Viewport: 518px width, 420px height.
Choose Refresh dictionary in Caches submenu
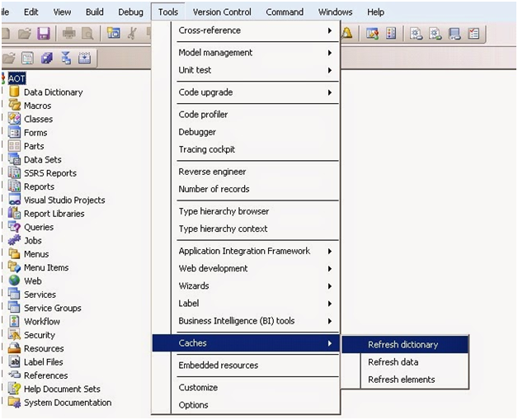(x=405, y=345)
